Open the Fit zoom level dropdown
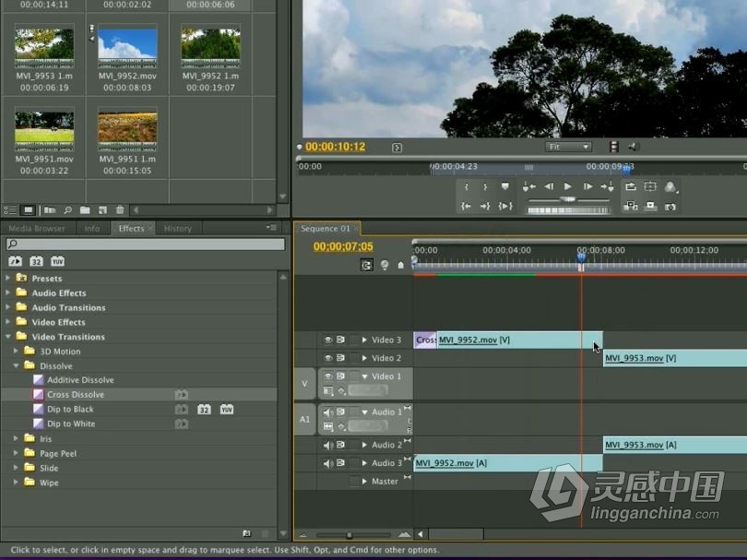The width and height of the screenshot is (747, 560). [568, 147]
